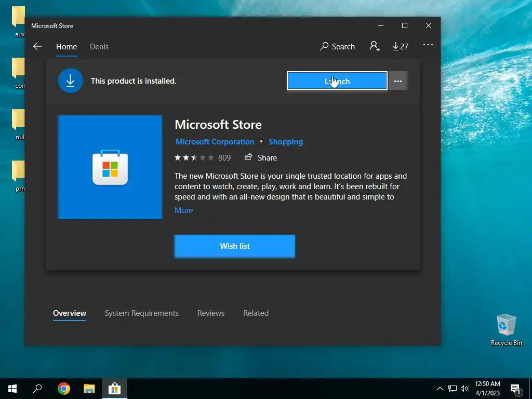Open the ellipsis options next to Launch

coord(398,81)
